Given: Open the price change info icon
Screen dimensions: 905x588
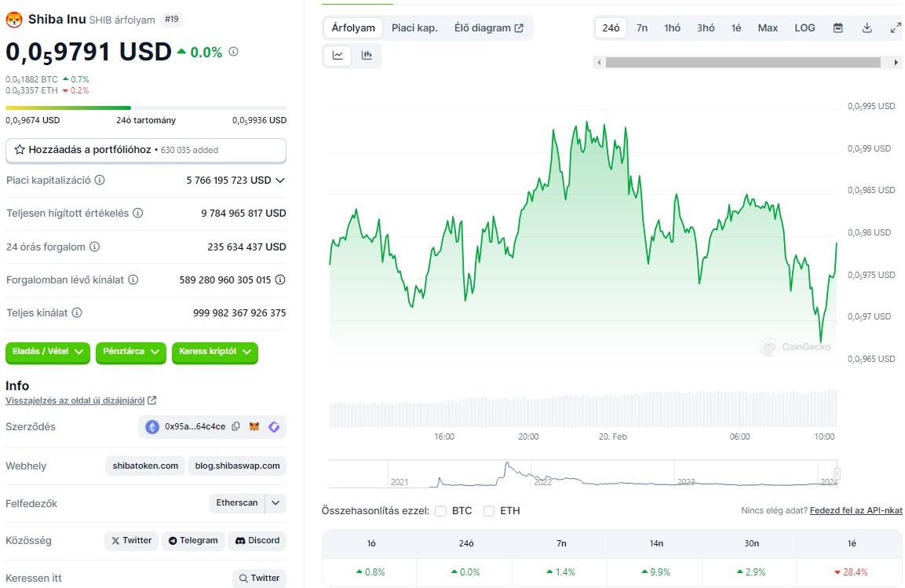Looking at the screenshot, I should (233, 51).
